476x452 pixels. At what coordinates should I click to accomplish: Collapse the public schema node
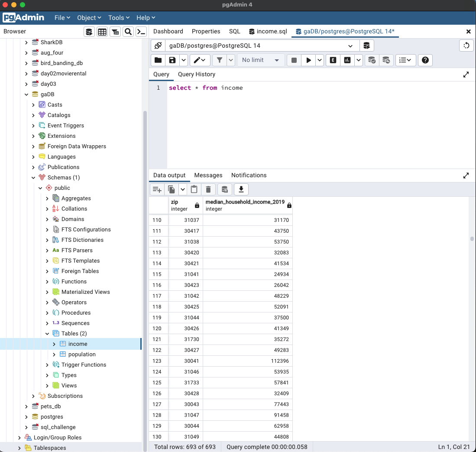[40, 188]
